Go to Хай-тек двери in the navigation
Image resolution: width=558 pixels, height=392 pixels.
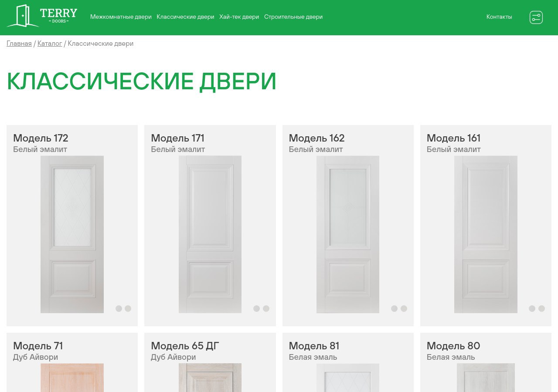click(x=239, y=17)
